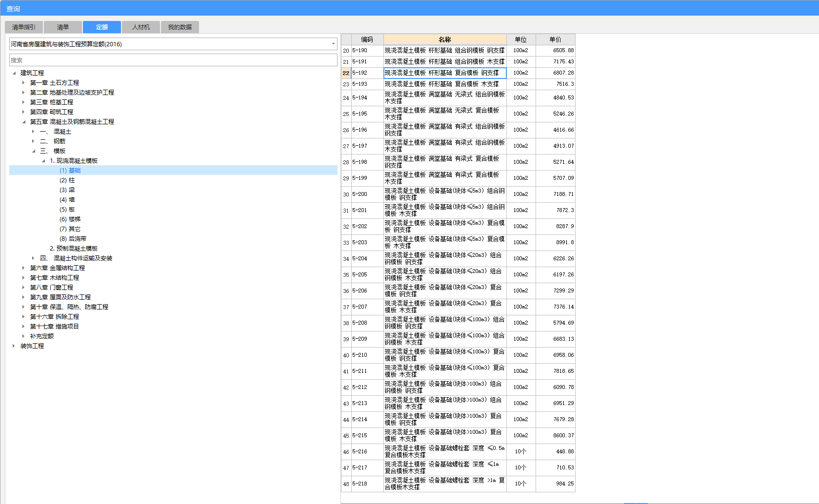Select the (8) 后浇带 tree item
The width and height of the screenshot is (819, 504).
(x=73, y=239)
